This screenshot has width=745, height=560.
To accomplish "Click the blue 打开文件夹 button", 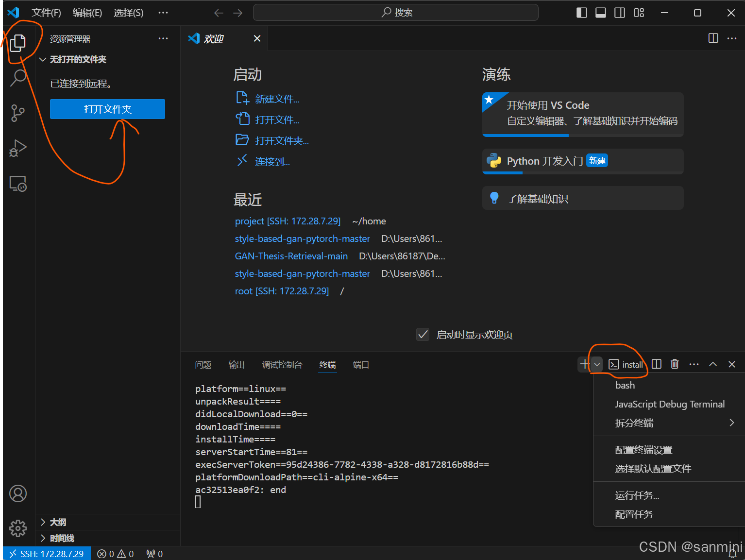I will tap(107, 109).
